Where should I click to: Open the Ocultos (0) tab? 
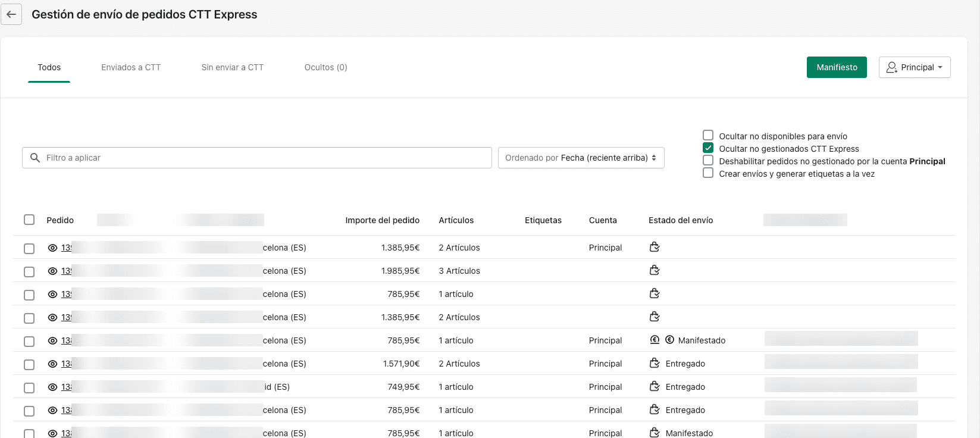coord(325,67)
